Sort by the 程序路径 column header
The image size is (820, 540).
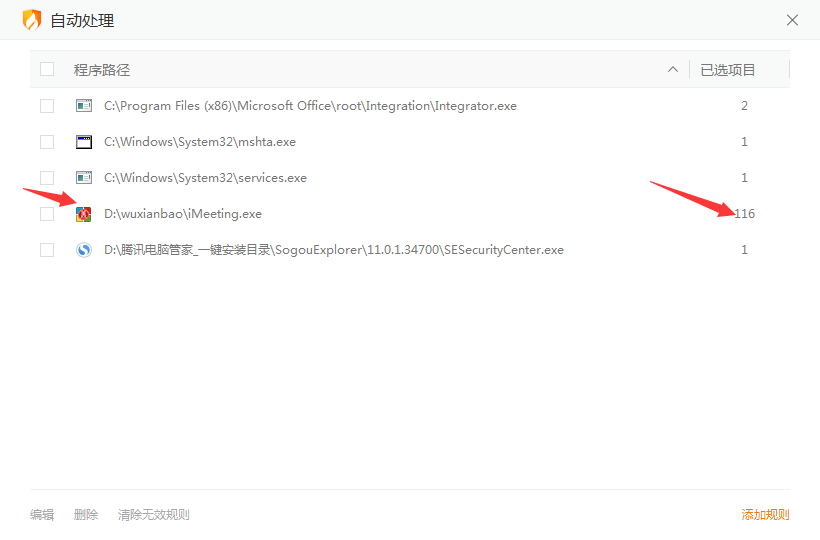tap(102, 70)
